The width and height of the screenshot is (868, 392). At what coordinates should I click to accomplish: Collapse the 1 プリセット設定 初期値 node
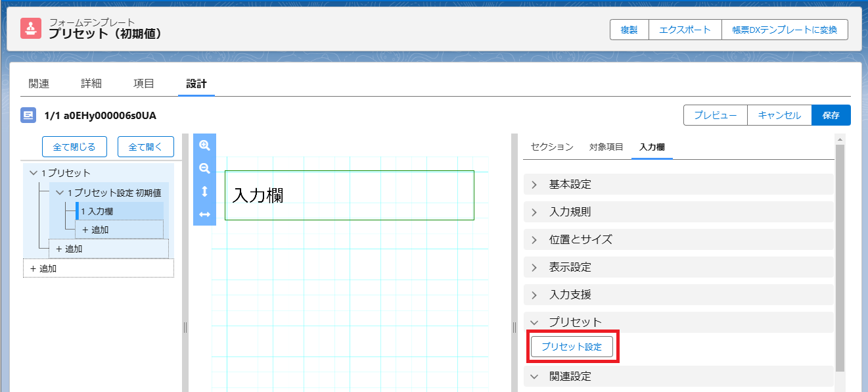(x=60, y=193)
